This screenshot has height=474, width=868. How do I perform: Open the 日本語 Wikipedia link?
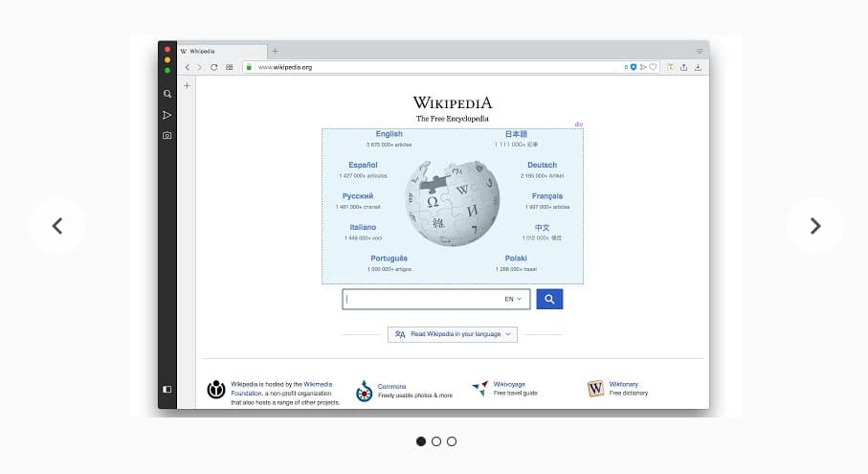click(x=516, y=134)
